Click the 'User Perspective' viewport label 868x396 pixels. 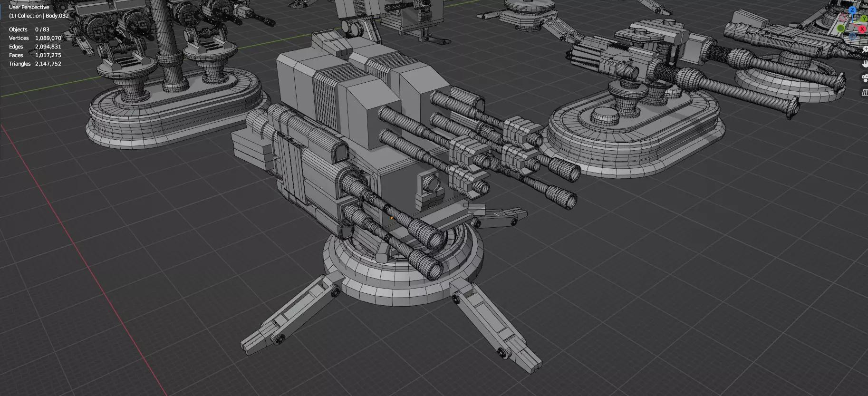click(29, 7)
